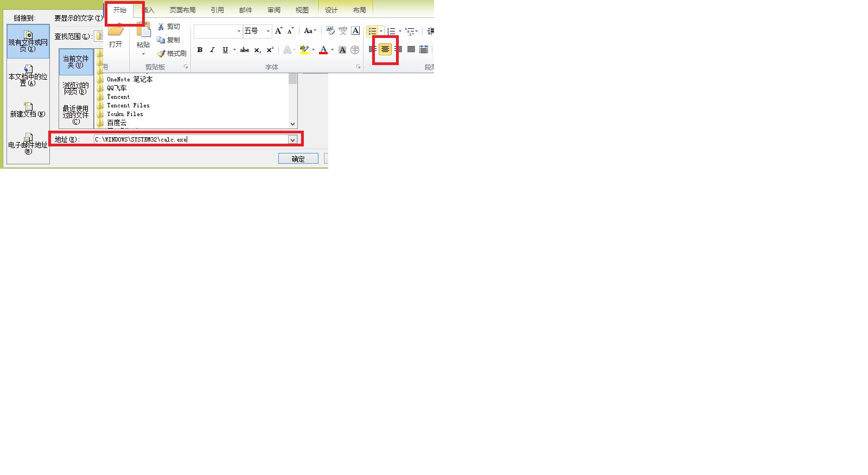Choose 最近使用过的文件 source
This screenshot has height=475, width=868.
pyautogui.click(x=76, y=114)
